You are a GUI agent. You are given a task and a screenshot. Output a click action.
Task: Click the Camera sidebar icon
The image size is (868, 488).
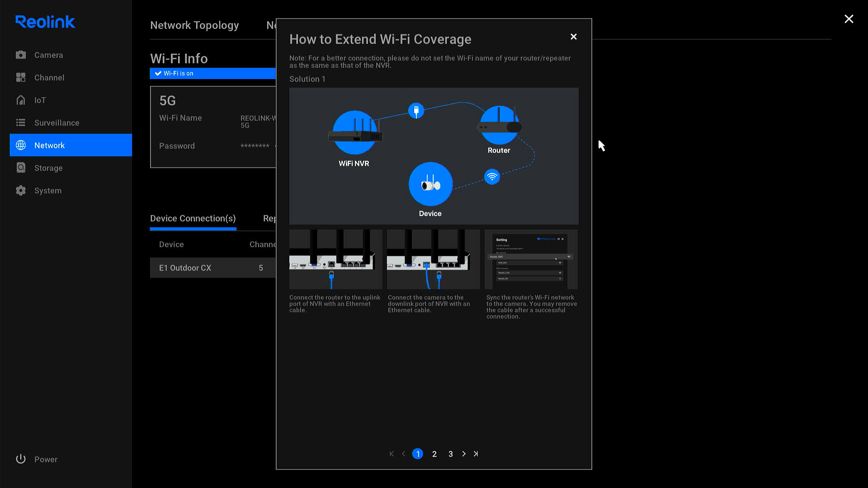[x=21, y=55]
